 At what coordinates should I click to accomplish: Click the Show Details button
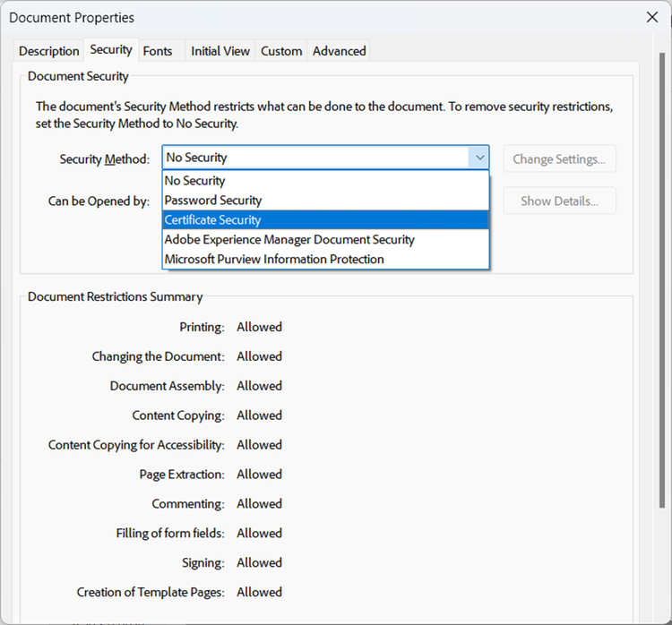coord(559,201)
